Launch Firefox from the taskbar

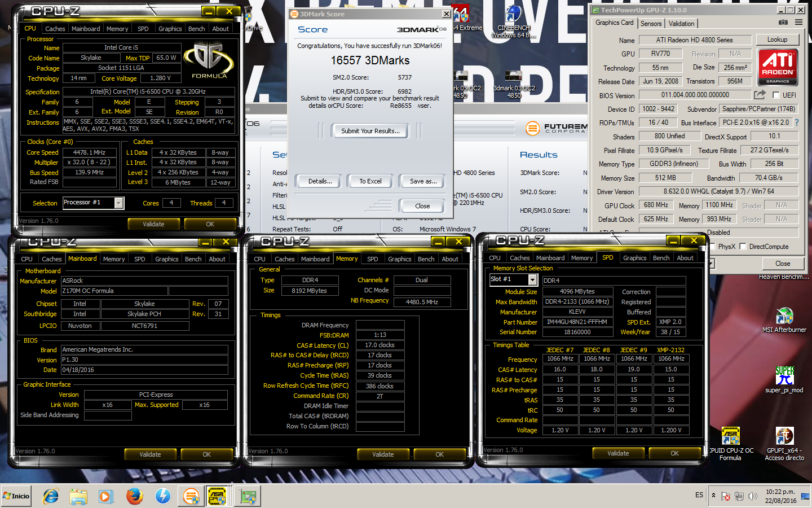click(134, 496)
